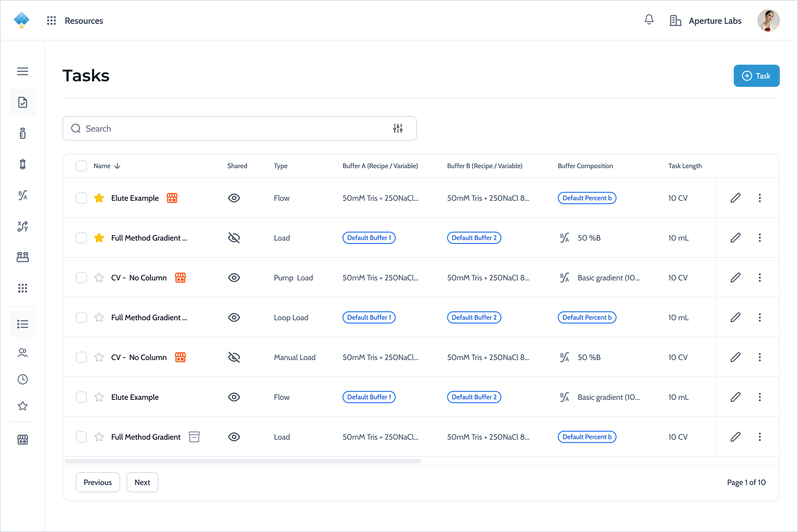This screenshot has height=532, width=798.
Task: Open more options for Manual Load row
Action: point(760,358)
